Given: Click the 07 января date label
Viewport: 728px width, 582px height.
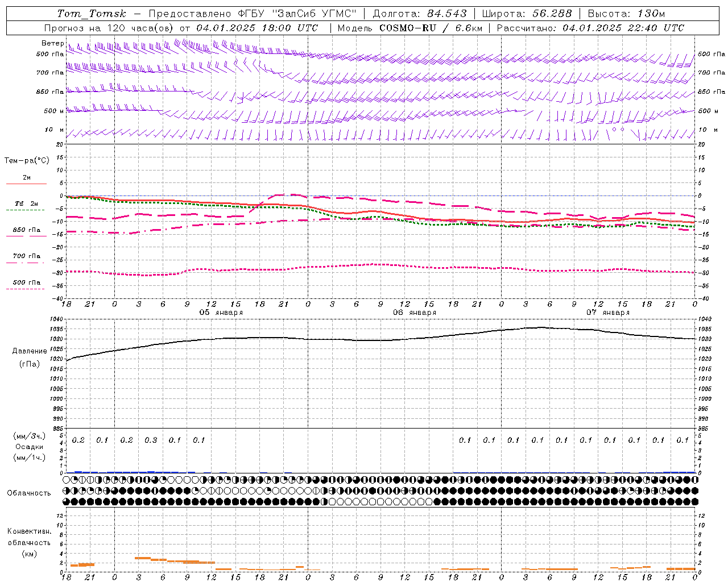Looking at the screenshot, I should coord(608,313).
